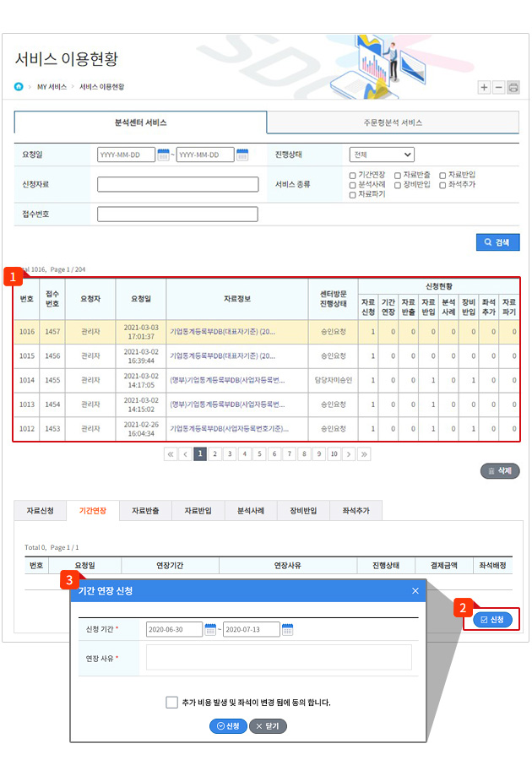Open the 좌석추가 tab

(x=356, y=511)
